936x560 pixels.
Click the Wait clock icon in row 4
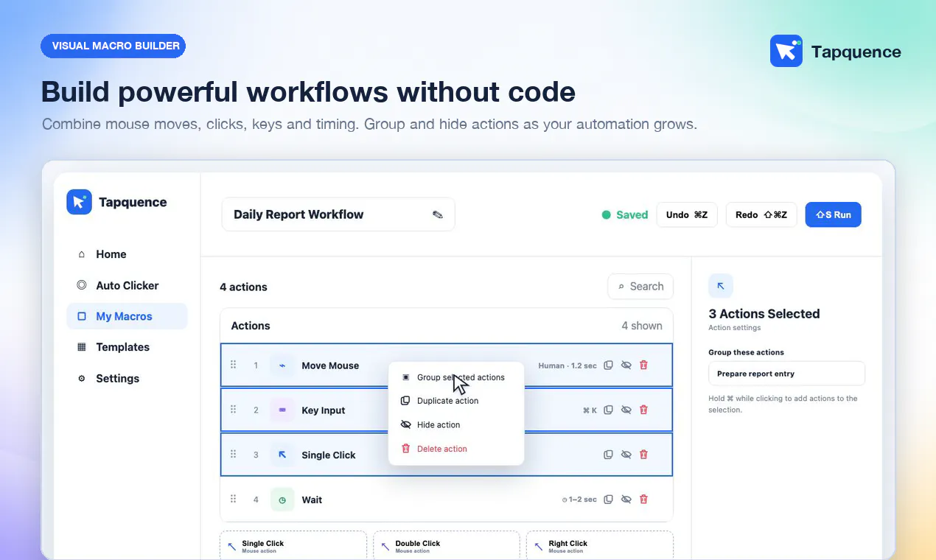pyautogui.click(x=282, y=500)
